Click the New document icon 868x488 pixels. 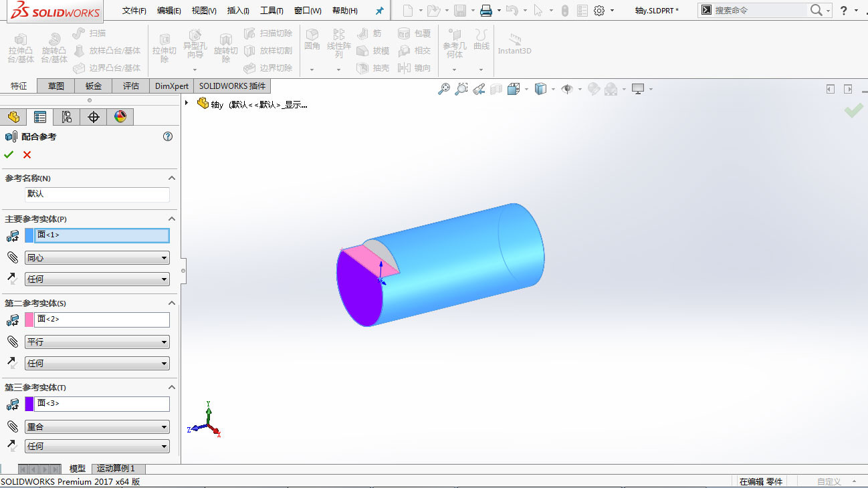[407, 11]
